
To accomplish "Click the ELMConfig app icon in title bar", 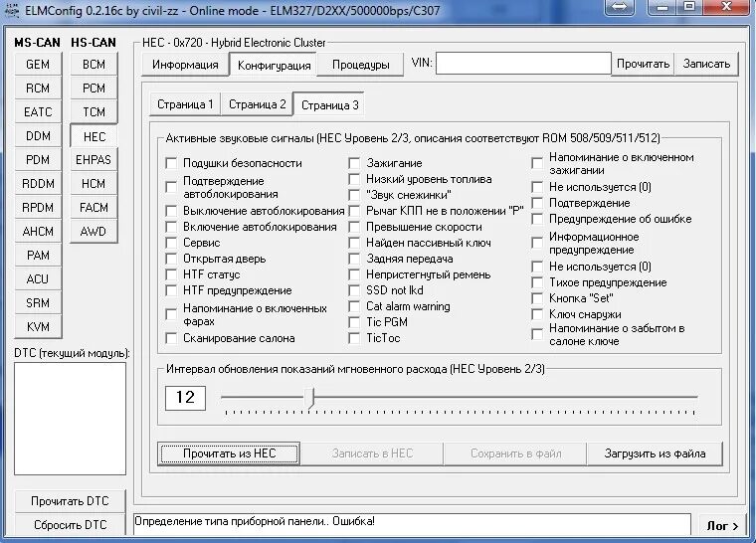I will coord(11,10).
